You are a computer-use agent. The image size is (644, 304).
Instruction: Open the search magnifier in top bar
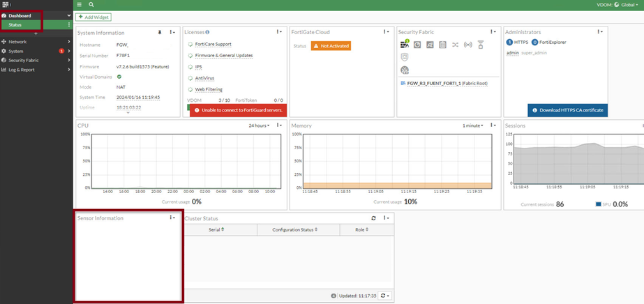click(x=91, y=5)
